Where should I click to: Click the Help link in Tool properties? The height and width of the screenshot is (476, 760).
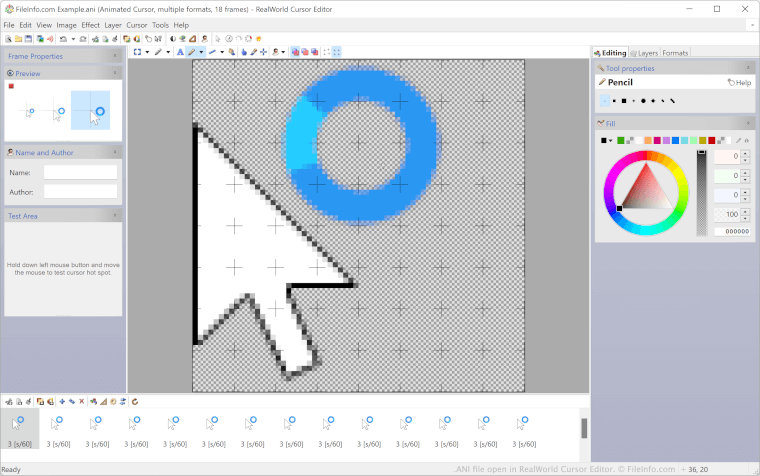pyautogui.click(x=739, y=83)
